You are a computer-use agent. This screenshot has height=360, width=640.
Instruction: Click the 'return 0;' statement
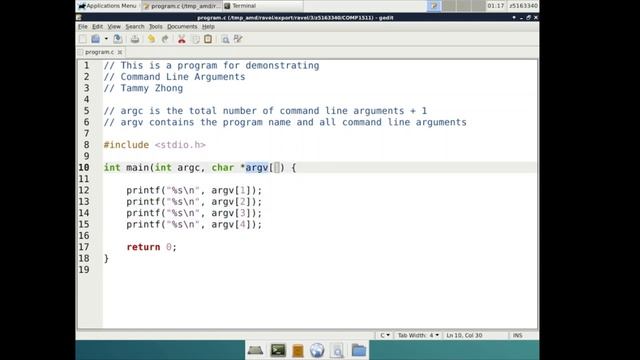[x=151, y=247]
